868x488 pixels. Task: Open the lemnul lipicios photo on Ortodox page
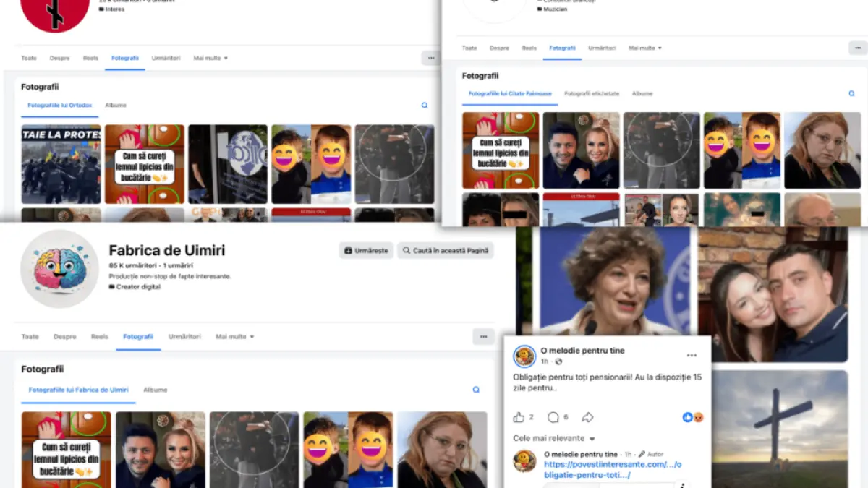point(145,164)
